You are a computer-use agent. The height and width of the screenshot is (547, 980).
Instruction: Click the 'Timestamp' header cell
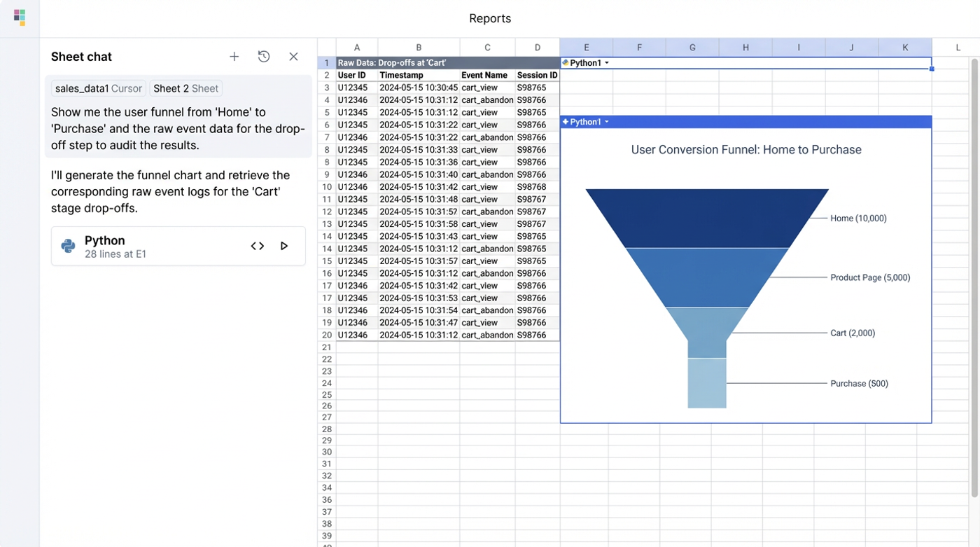click(419, 75)
